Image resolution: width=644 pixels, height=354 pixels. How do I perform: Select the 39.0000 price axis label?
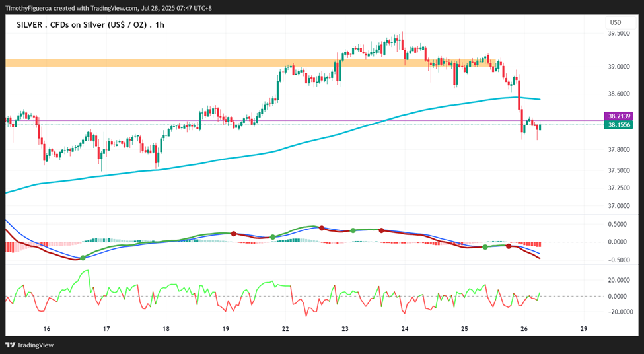pyautogui.click(x=619, y=67)
